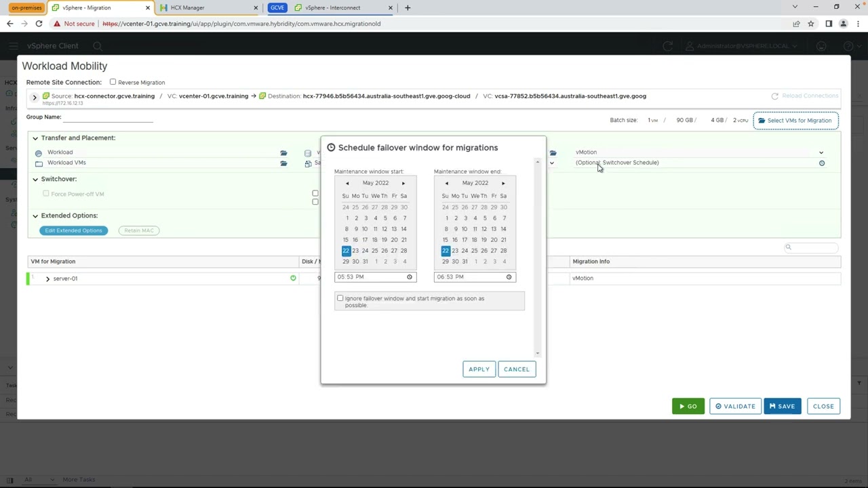Expand the server-01 row details
The width and height of the screenshot is (868, 488).
coord(47,278)
